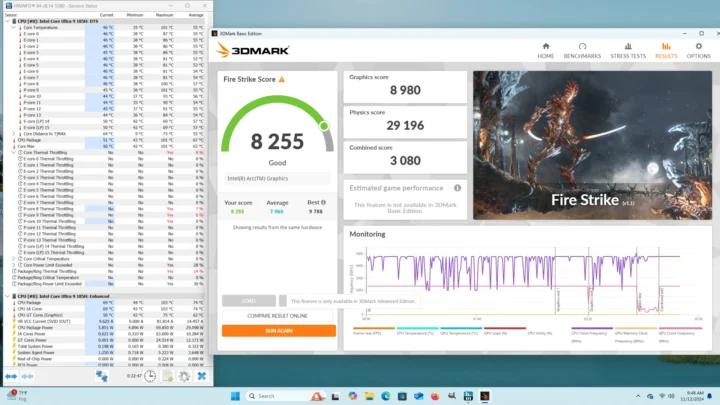Open the HWiNFO taskbar icon
The height and width of the screenshot is (405, 720).
468,396
